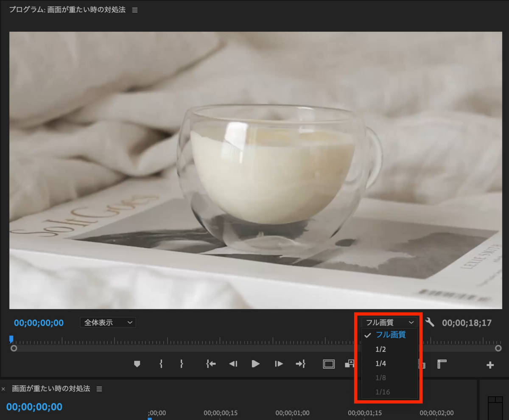Image resolution: width=509 pixels, height=420 pixels.
Task: Play the sequence in Program monitor
Action: pos(255,364)
